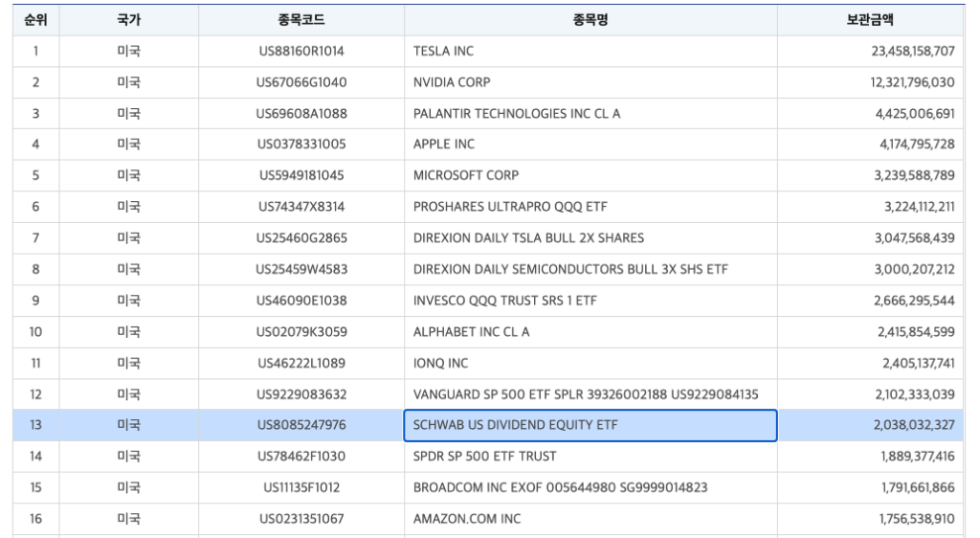The width and height of the screenshot is (980, 538).
Task: Click amount 3,239,588,789
Action: pyautogui.click(x=914, y=175)
